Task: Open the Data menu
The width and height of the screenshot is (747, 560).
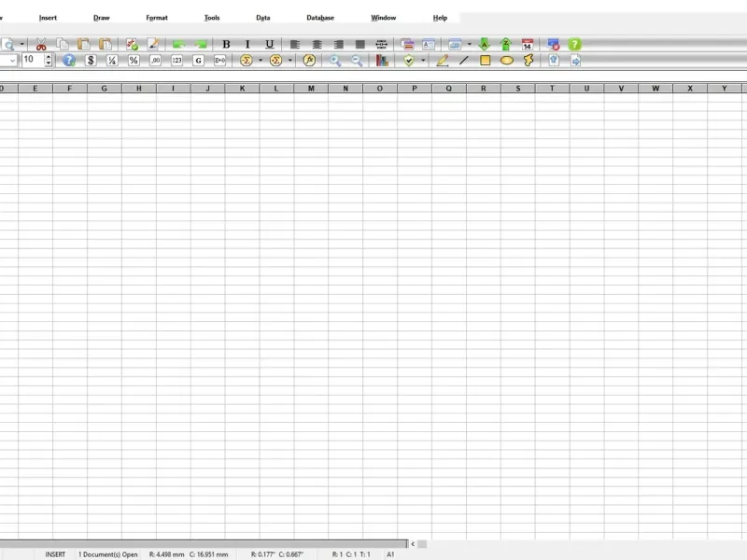Action: 263,18
